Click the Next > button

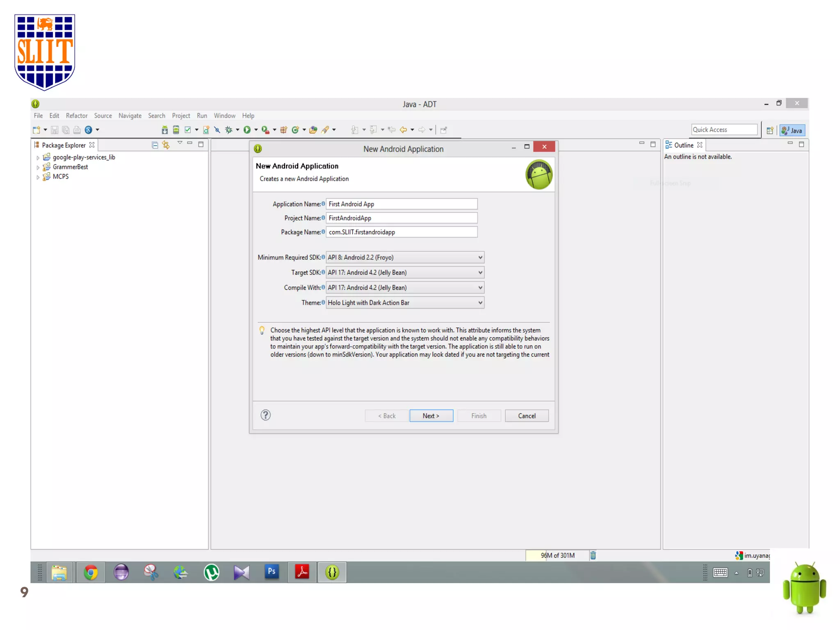click(x=431, y=415)
